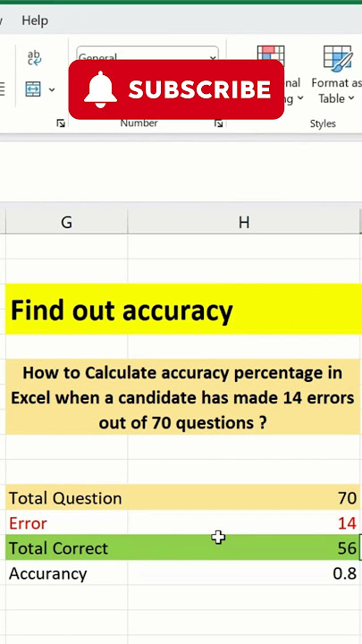Select column G header
362x644 pixels.
66,222
